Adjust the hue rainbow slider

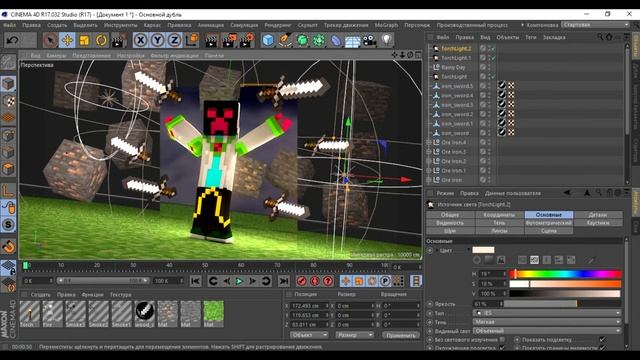[565, 274]
